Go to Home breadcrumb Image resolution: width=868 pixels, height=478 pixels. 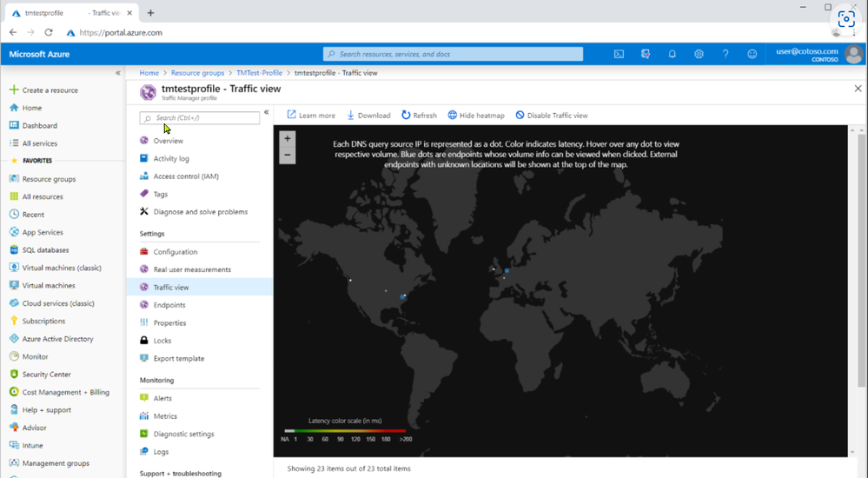[149, 72]
